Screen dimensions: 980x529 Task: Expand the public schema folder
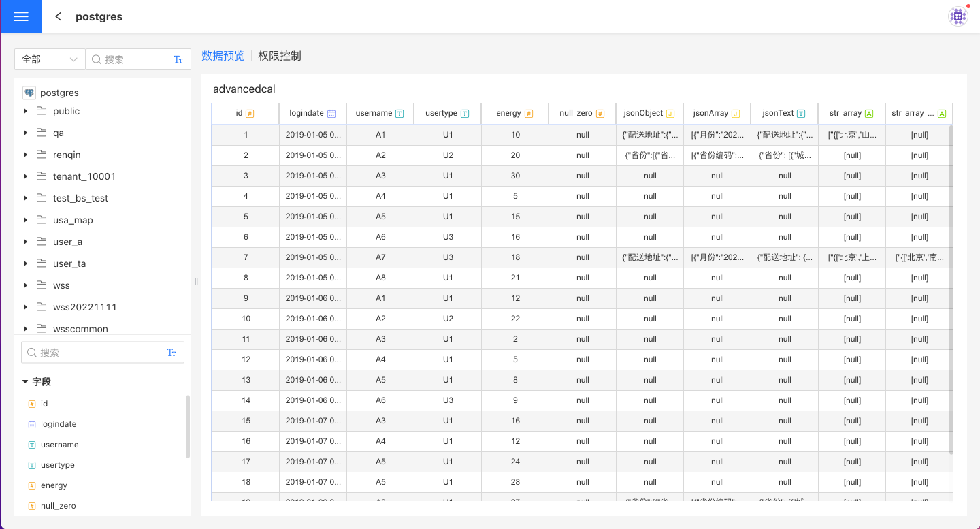[26, 111]
